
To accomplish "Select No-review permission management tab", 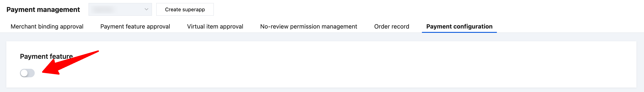I will click(x=308, y=26).
